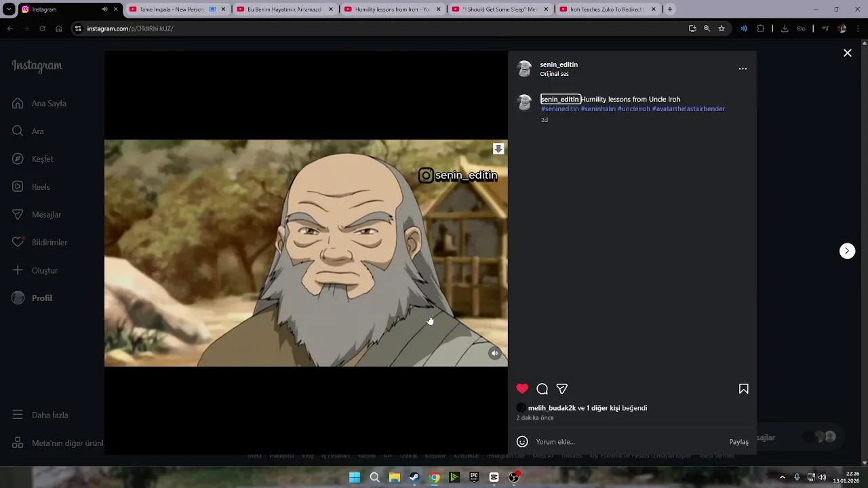Open Reels from the sidebar
The image size is (868, 488).
31,187
